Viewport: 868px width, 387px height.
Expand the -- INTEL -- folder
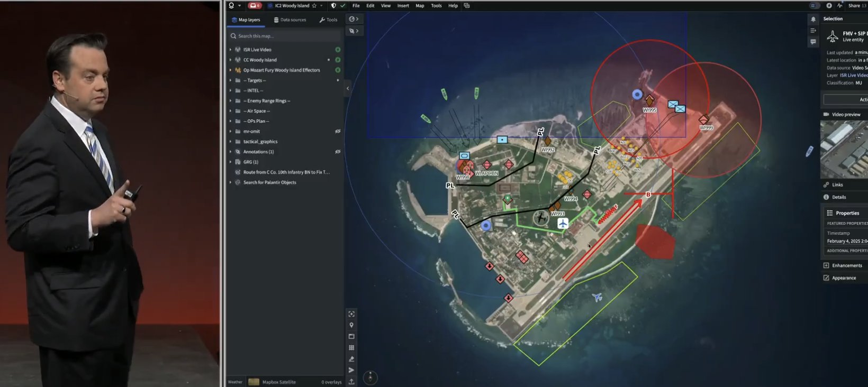(x=230, y=90)
